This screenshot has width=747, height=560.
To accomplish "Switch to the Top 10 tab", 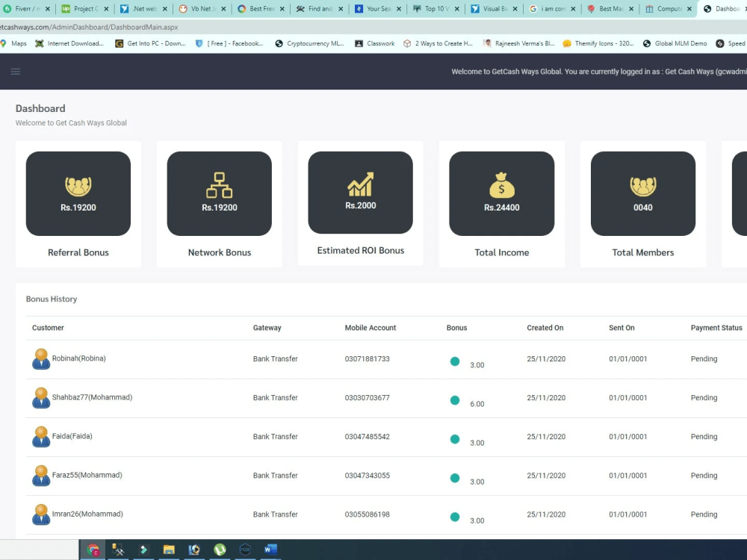I will 435,8.
